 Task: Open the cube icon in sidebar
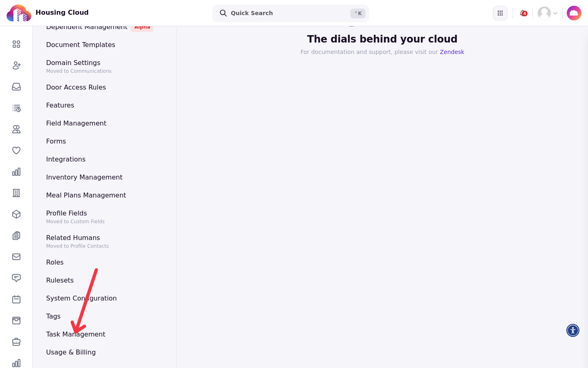[16, 214]
